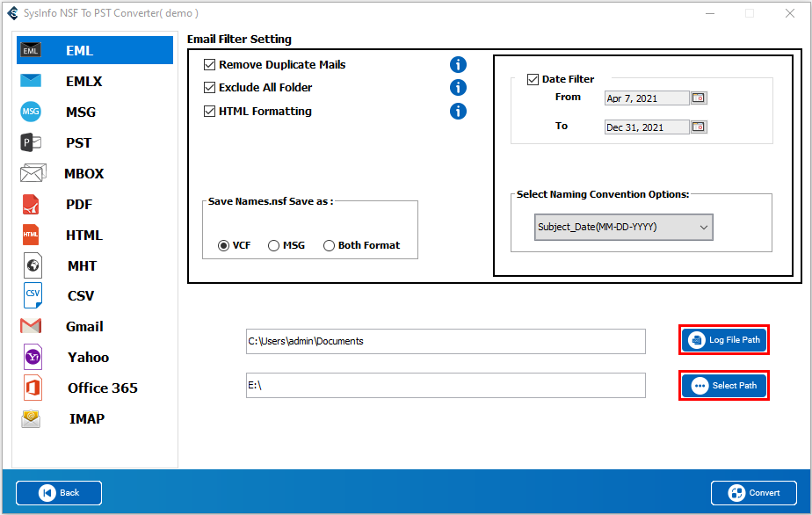This screenshot has height=515, width=812.
Task: Click the info icon beside Remove Duplicate Mails
Action: [458, 64]
